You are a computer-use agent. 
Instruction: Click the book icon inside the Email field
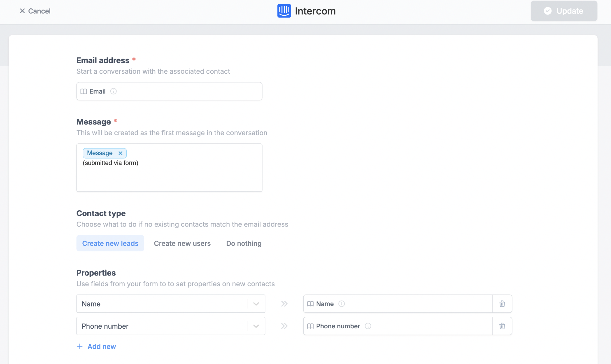click(x=84, y=91)
